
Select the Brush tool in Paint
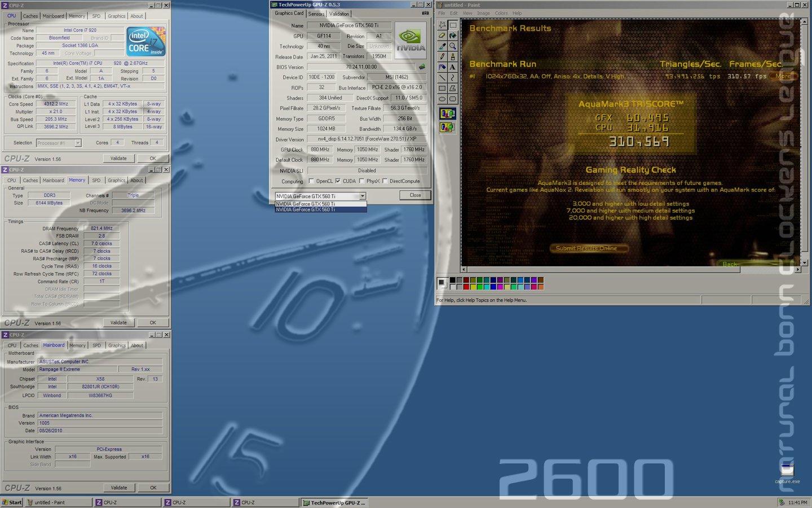[x=453, y=56]
